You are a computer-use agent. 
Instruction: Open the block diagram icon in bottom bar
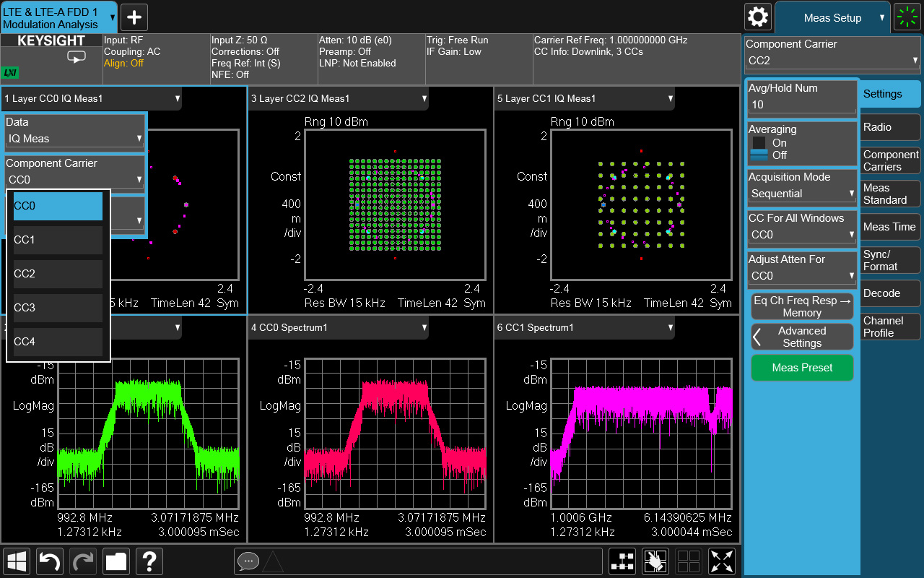coord(622,561)
